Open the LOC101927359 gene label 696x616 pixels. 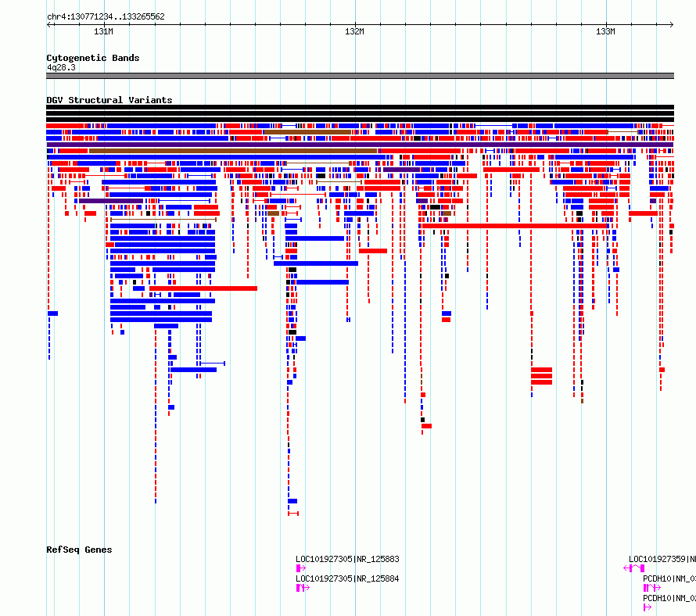662,559
